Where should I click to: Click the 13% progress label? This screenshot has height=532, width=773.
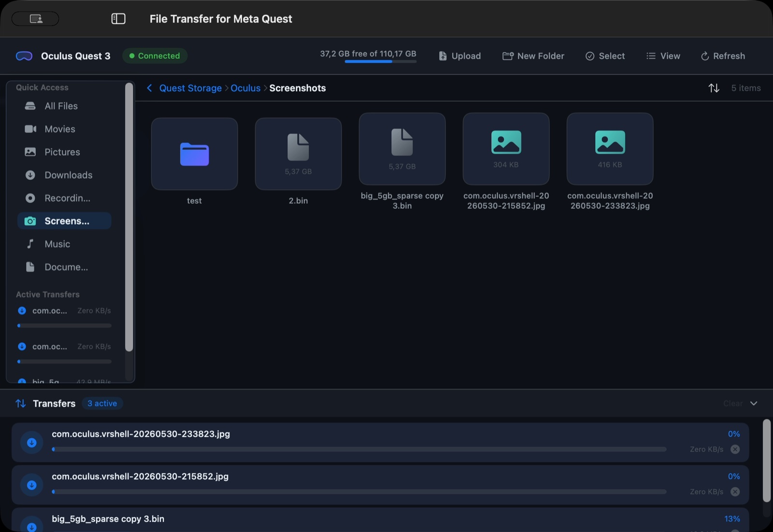[x=732, y=518]
